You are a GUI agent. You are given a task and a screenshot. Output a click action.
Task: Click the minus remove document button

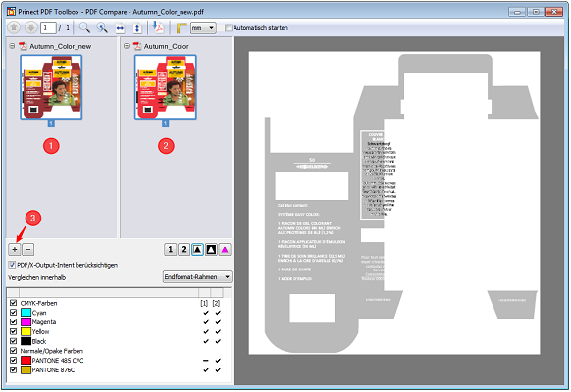click(x=28, y=250)
